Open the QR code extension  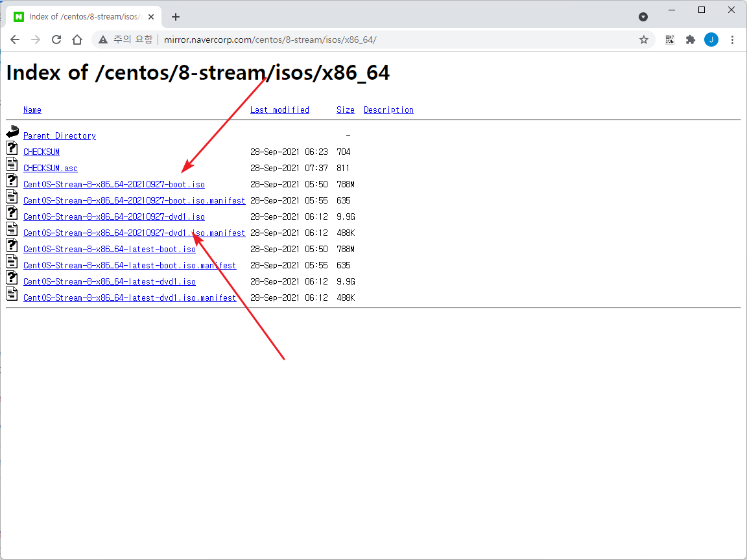pos(670,40)
